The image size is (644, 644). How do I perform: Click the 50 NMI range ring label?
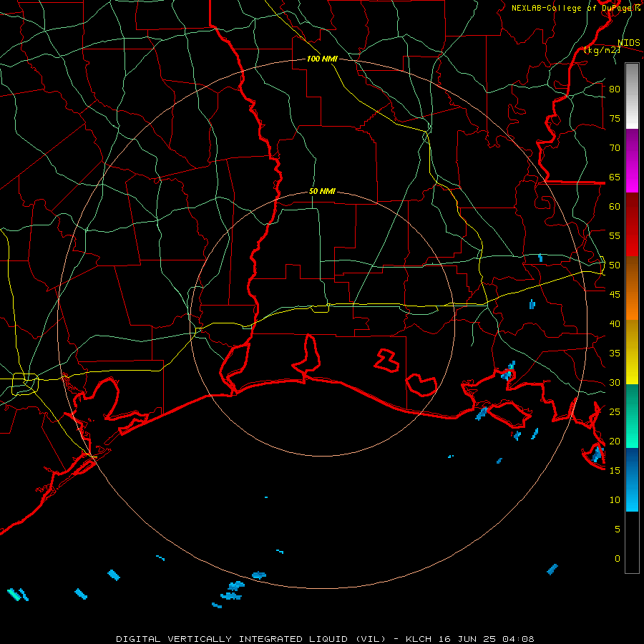322,191
